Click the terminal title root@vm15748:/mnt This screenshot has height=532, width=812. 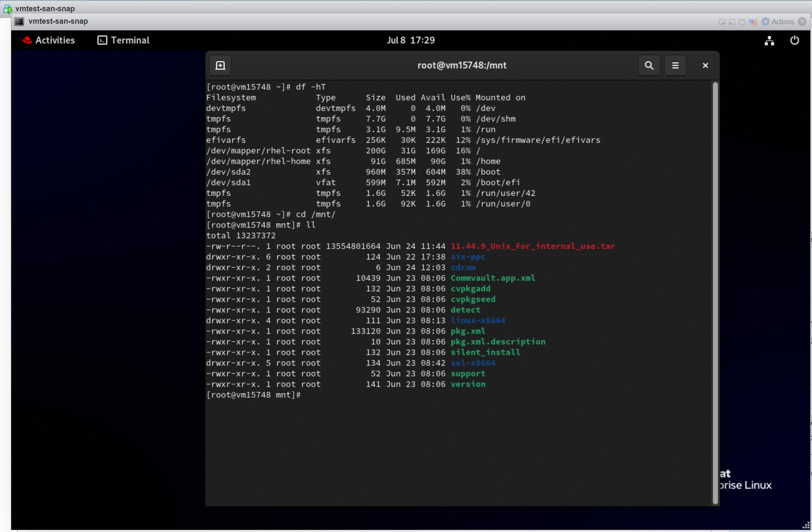click(x=462, y=65)
